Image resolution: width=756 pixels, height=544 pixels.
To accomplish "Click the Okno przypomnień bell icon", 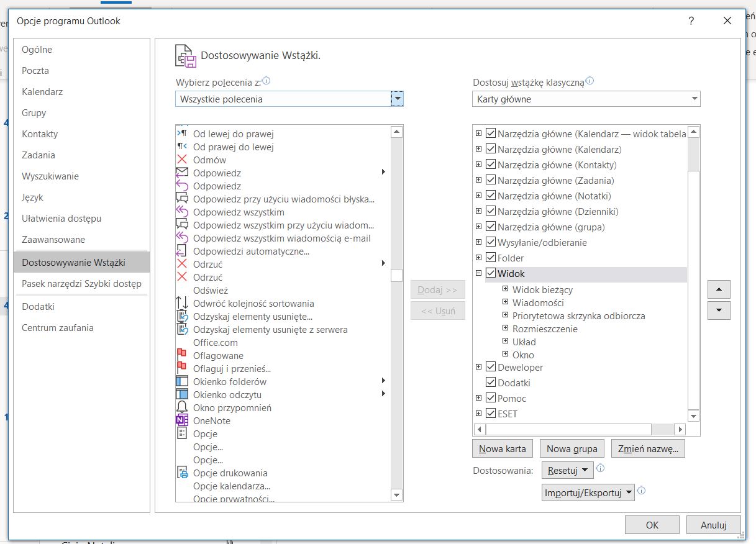I will coord(182,407).
